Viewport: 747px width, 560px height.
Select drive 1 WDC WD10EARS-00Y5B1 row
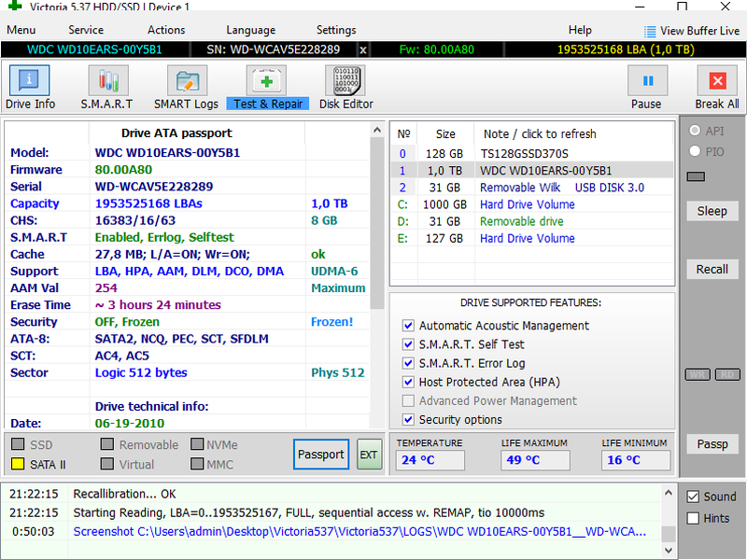click(x=532, y=171)
